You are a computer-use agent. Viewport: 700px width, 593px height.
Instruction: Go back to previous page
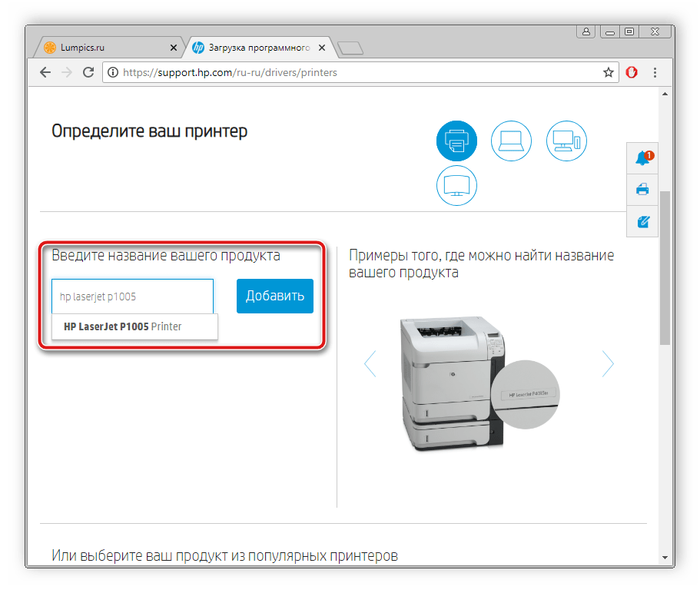(x=45, y=72)
